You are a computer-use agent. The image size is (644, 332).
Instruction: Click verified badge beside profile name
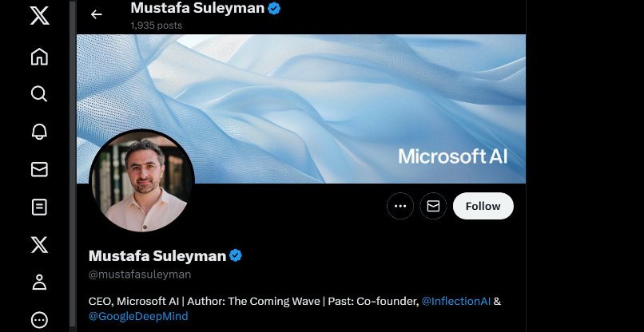236,256
